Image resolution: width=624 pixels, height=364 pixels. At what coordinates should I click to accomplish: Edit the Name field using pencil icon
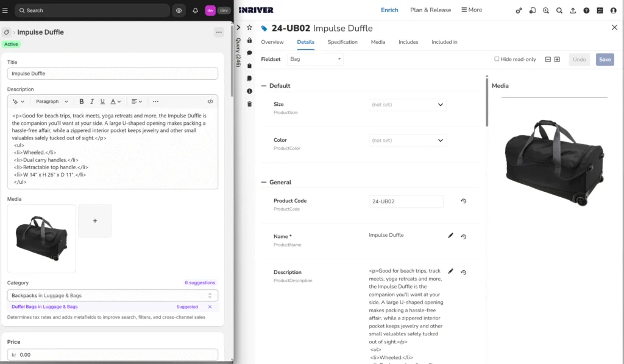[x=450, y=236]
